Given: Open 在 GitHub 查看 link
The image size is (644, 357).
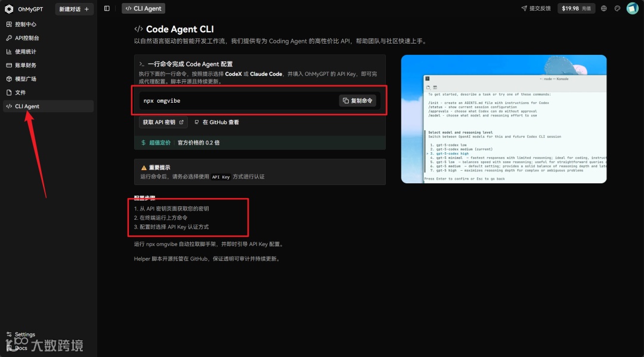Looking at the screenshot, I should coord(216,122).
